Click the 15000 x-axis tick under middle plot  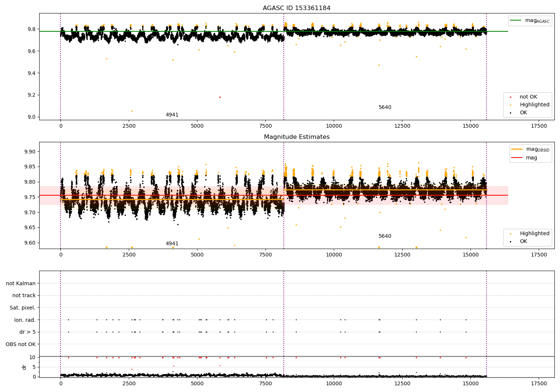coord(470,255)
